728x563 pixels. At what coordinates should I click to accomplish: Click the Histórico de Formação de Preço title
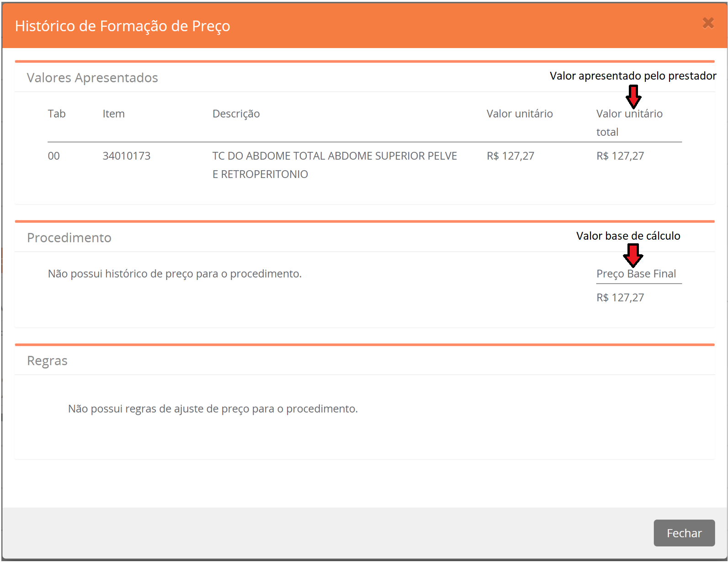pyautogui.click(x=122, y=26)
